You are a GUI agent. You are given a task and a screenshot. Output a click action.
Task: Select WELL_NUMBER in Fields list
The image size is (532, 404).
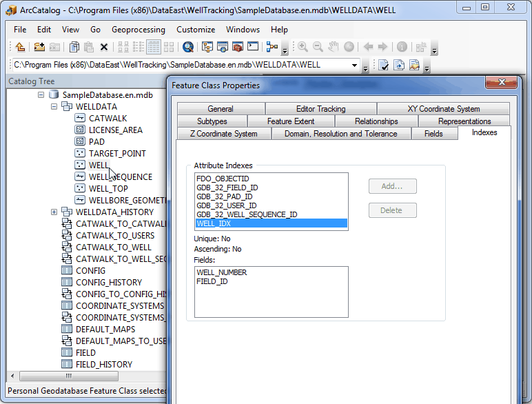click(222, 272)
